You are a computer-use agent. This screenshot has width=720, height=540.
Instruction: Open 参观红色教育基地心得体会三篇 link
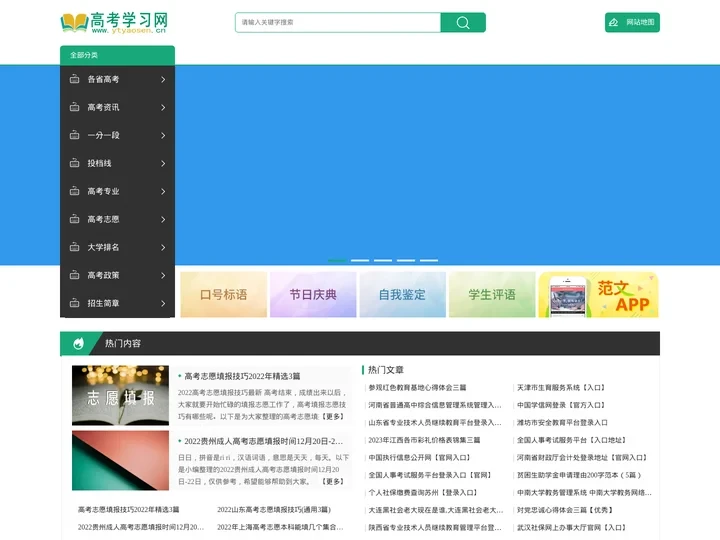[x=417, y=388]
